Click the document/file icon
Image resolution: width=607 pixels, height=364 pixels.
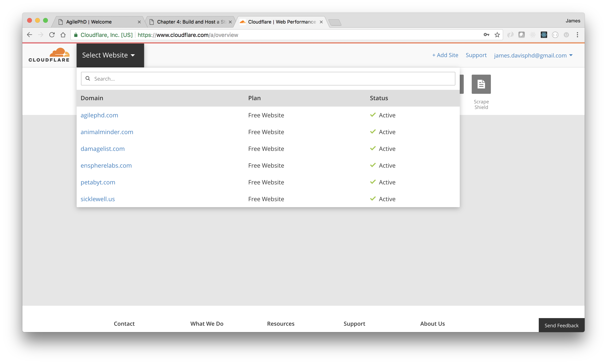tap(481, 84)
